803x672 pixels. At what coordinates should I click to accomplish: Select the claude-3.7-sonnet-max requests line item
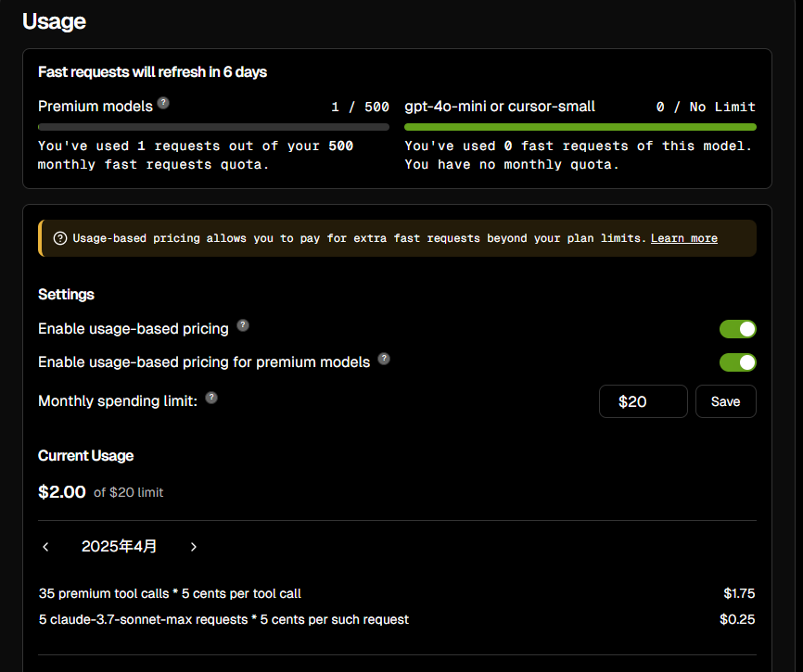coord(397,619)
